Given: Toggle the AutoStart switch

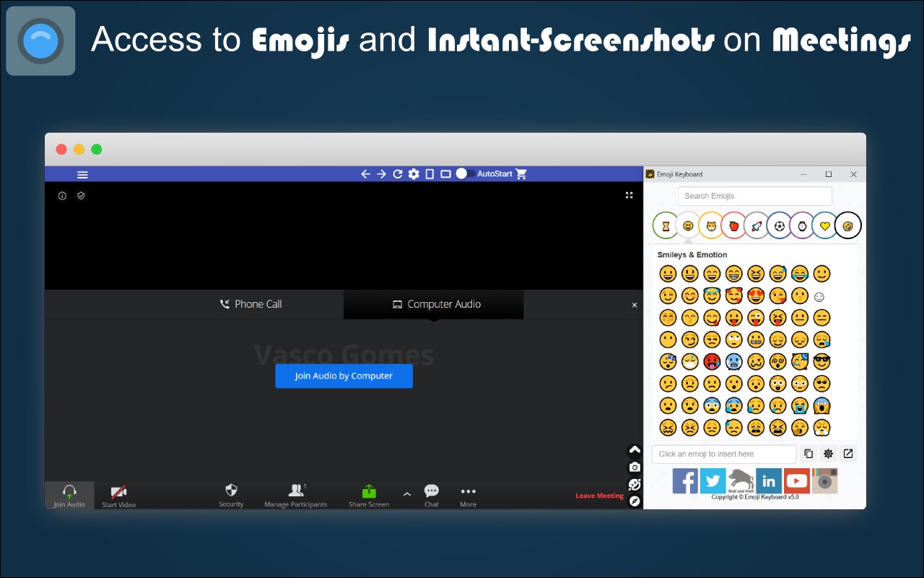Looking at the screenshot, I should tap(465, 173).
